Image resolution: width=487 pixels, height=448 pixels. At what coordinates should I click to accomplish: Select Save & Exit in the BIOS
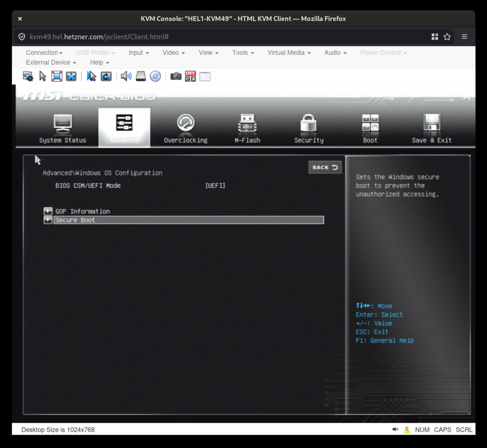(x=431, y=127)
